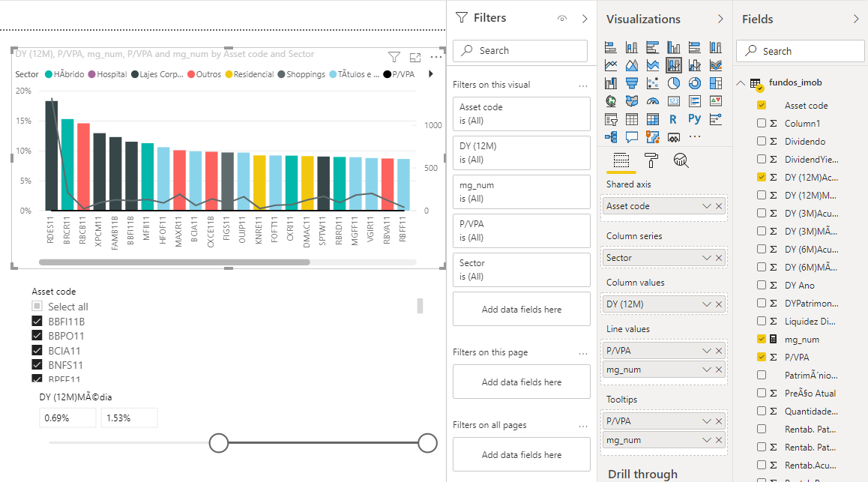This screenshot has height=482, width=868.
Task: Open chart More options ellipsis
Action: click(x=436, y=57)
